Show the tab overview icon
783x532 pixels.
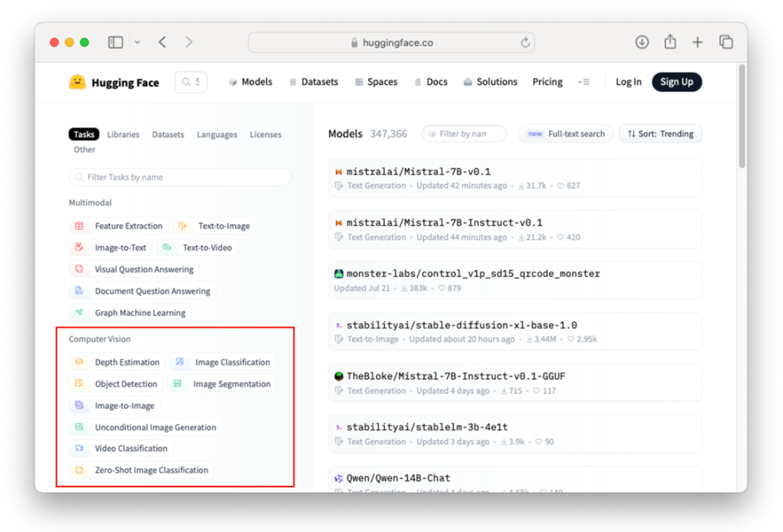tap(726, 43)
